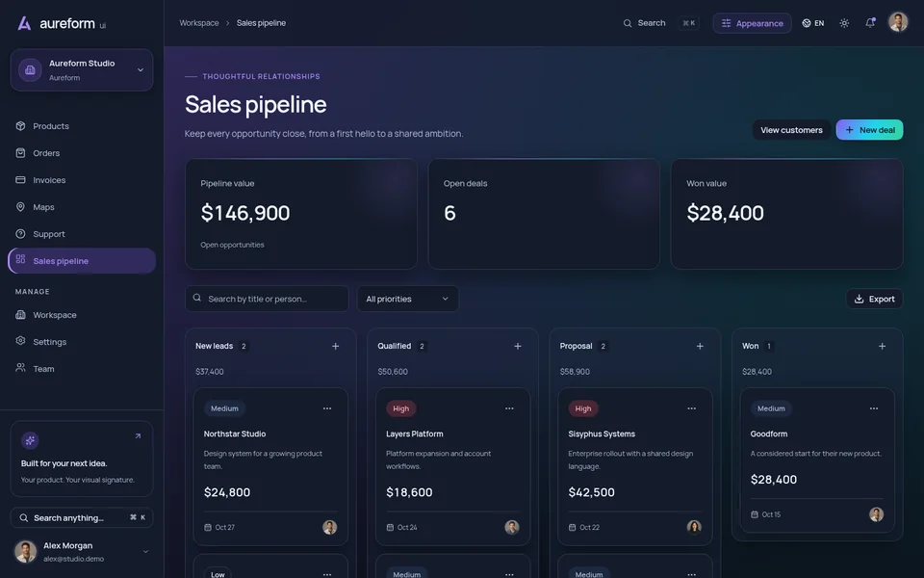This screenshot has width=924, height=578.
Task: Click the calendar icon beside Oct 15
Action: 755,514
